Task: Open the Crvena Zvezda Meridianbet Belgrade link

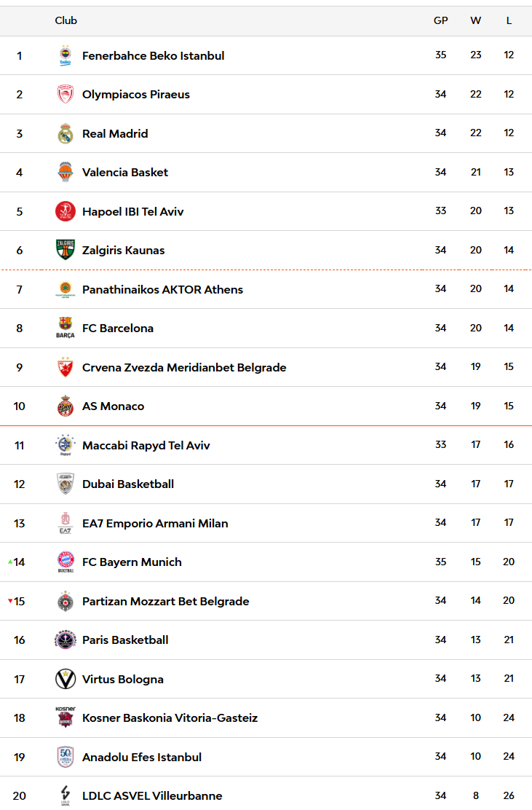Action: point(184,367)
